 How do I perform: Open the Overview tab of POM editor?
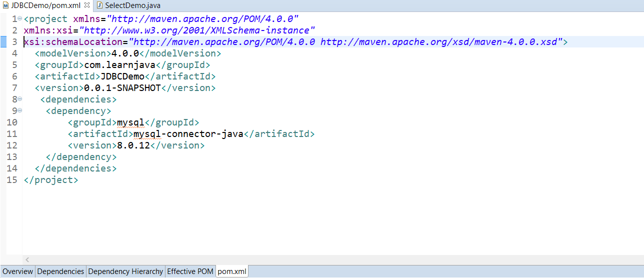click(x=17, y=271)
